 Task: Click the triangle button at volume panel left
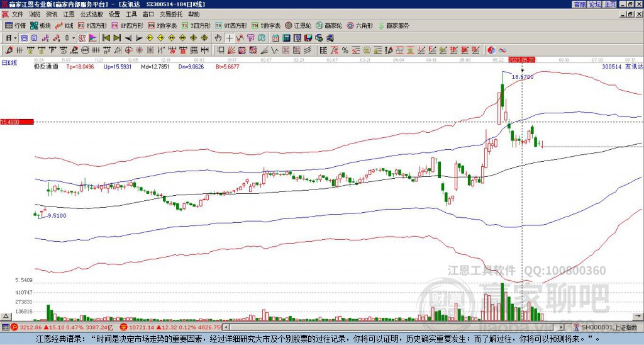[x=6, y=316]
